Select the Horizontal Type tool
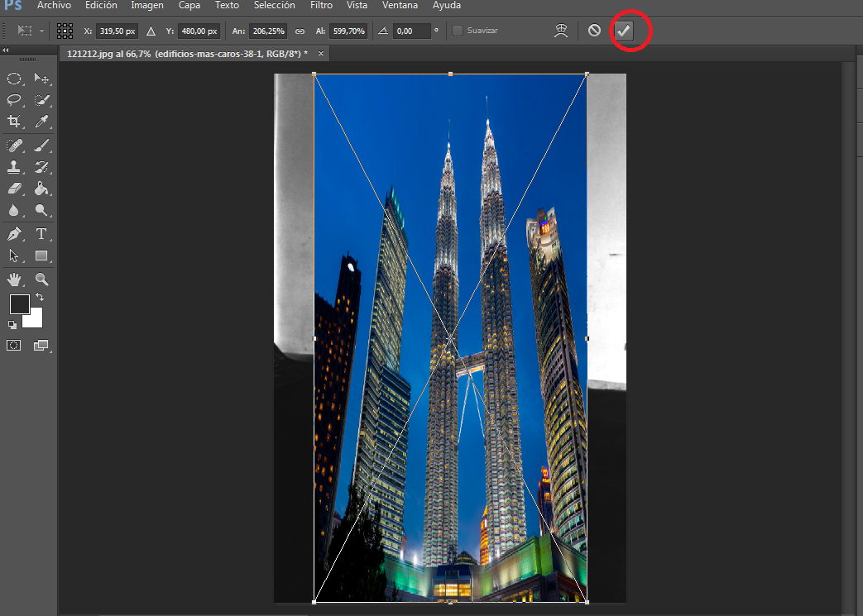This screenshot has width=863, height=616. point(41,234)
